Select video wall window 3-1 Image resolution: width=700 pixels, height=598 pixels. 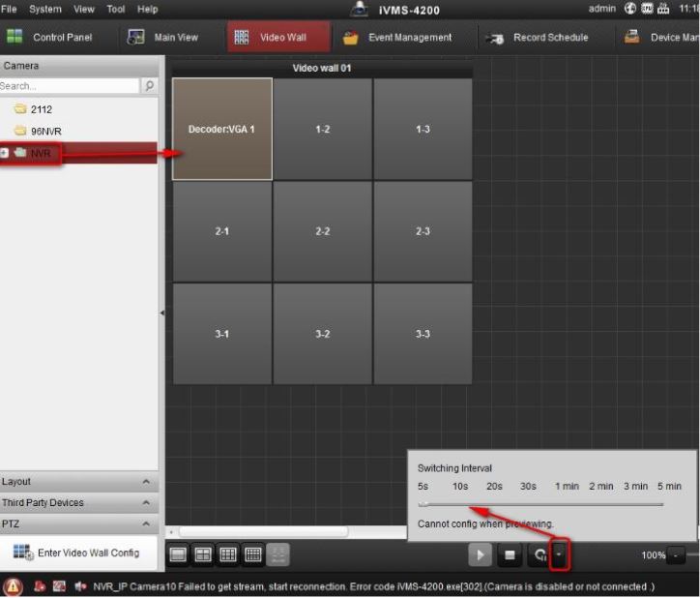221,334
